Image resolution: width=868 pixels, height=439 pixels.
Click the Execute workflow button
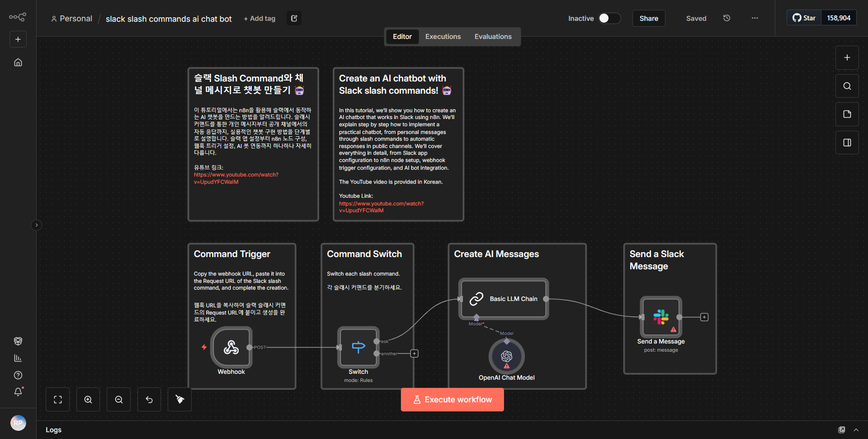453,400
